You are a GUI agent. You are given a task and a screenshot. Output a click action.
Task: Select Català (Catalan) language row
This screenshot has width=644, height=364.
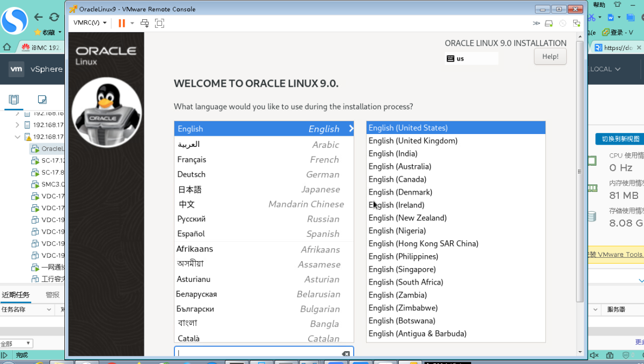[x=264, y=338]
